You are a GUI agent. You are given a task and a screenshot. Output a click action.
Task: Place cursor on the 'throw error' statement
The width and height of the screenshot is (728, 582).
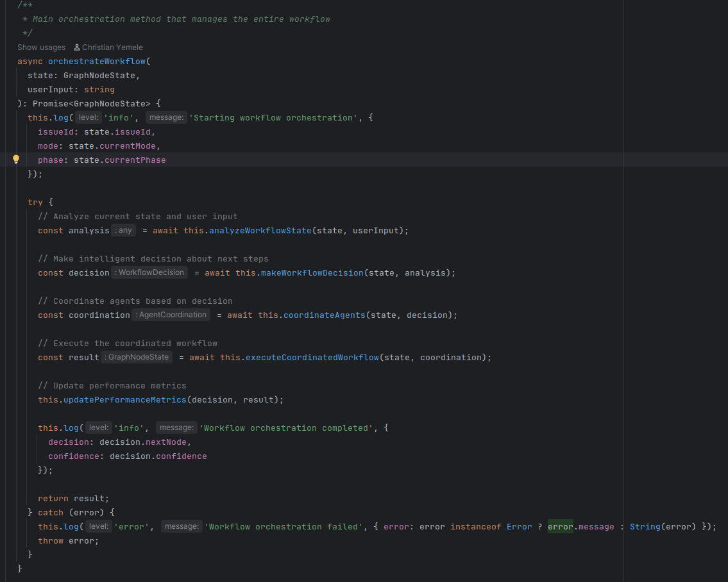click(68, 541)
